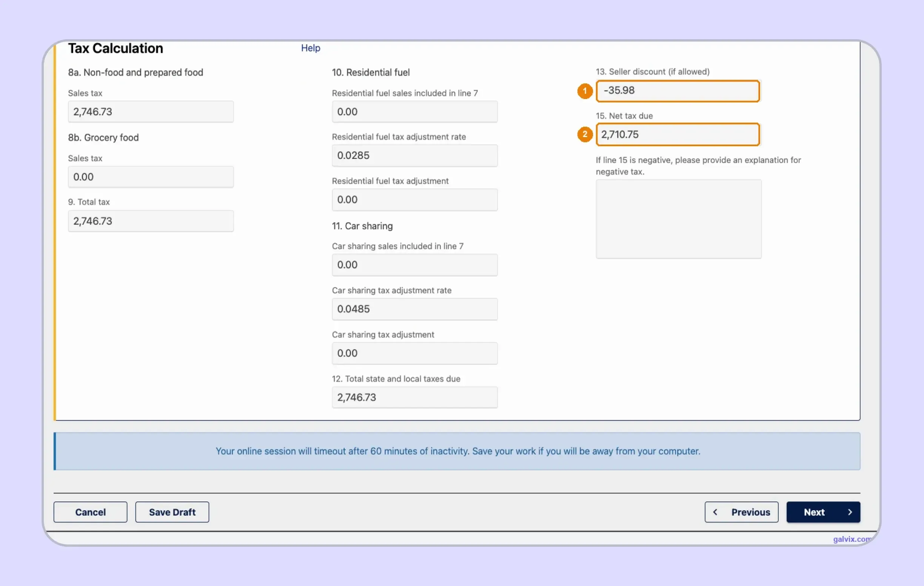The height and width of the screenshot is (586, 924).
Task: Click the '10. Residential fuel' section label
Action: (x=371, y=72)
